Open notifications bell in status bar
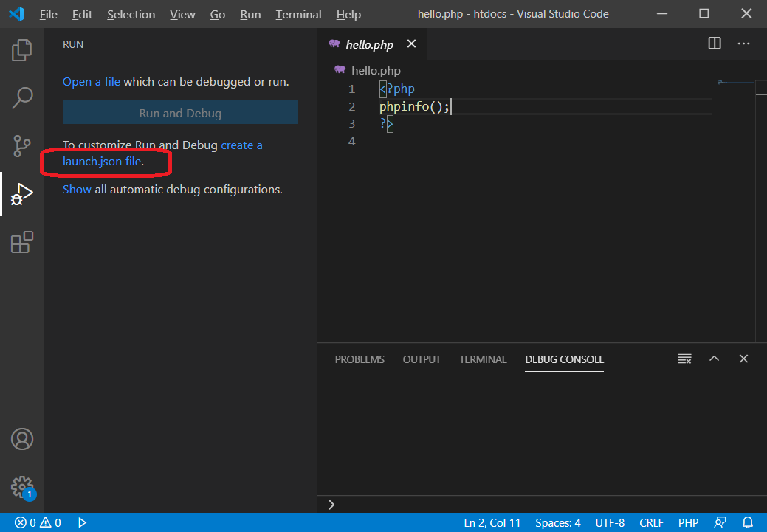The height and width of the screenshot is (532, 767). pos(748,522)
